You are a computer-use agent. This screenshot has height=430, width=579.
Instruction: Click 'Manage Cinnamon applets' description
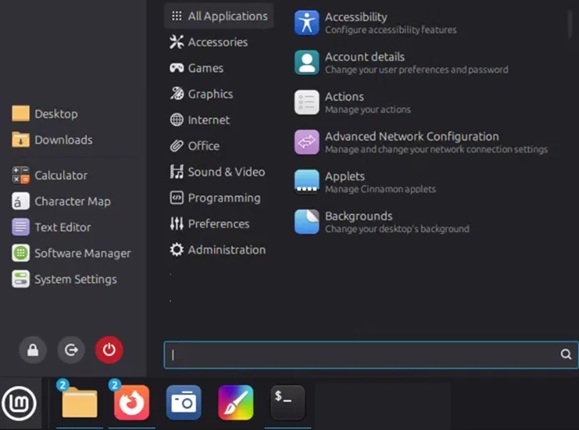tap(380, 189)
